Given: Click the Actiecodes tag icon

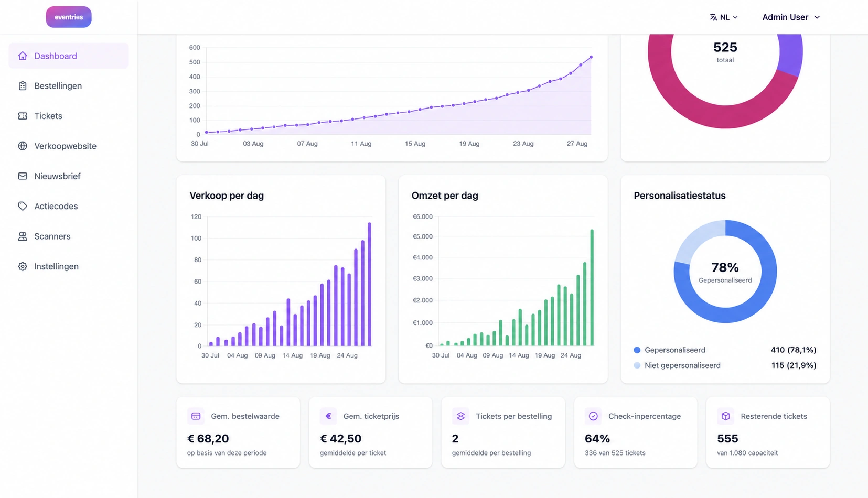Looking at the screenshot, I should point(23,206).
